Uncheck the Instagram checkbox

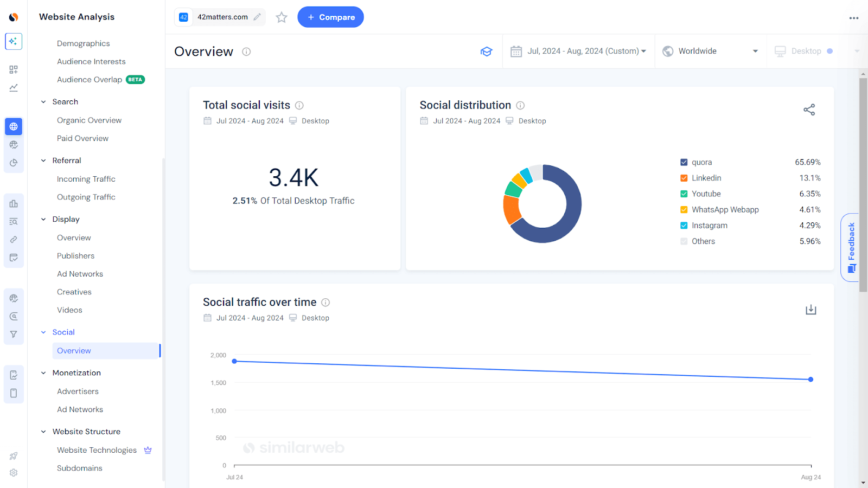tap(684, 226)
